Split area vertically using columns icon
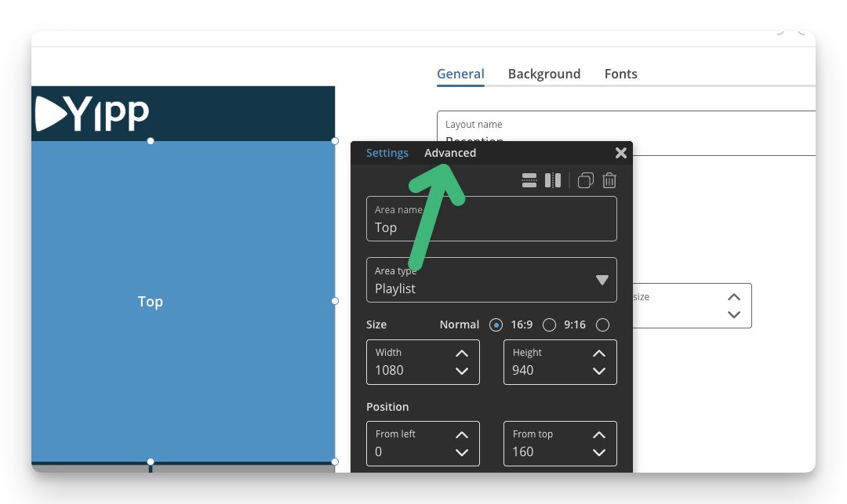The image size is (847, 504). (553, 180)
